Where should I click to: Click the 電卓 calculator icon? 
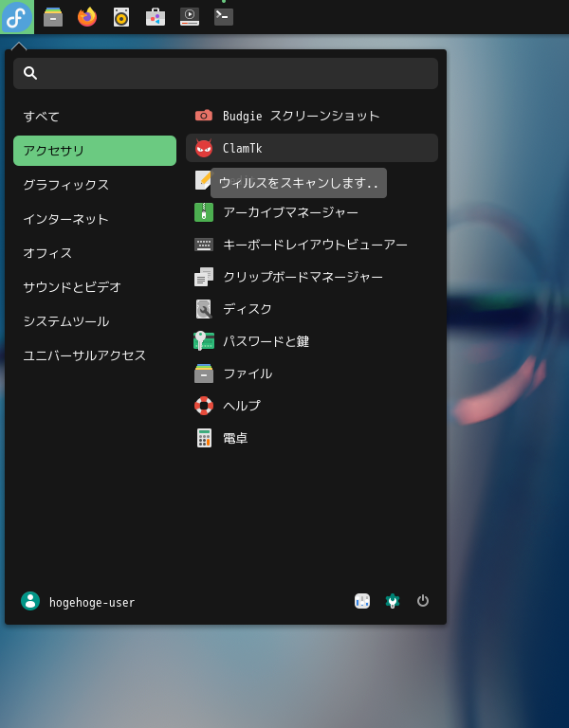204,438
